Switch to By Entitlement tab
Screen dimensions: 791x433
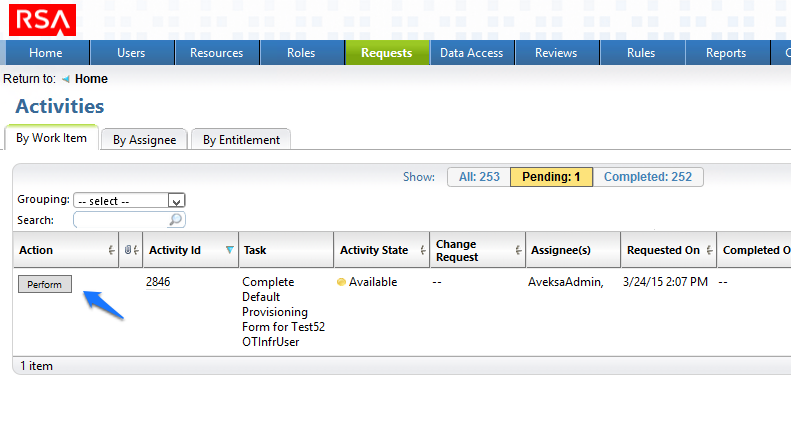point(242,140)
